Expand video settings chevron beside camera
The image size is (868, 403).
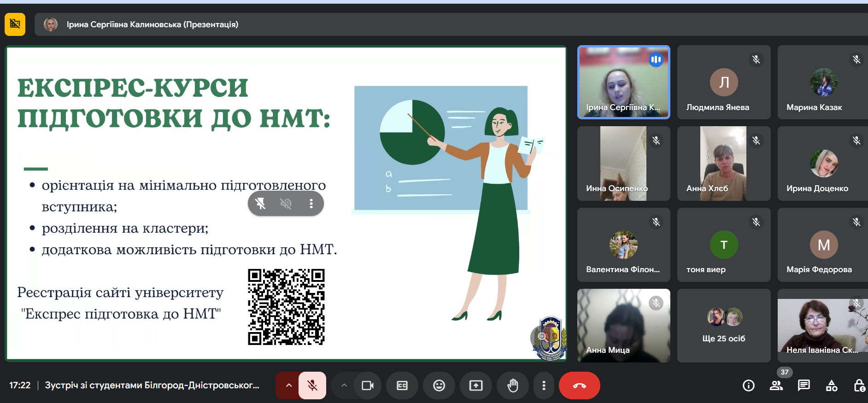click(344, 385)
